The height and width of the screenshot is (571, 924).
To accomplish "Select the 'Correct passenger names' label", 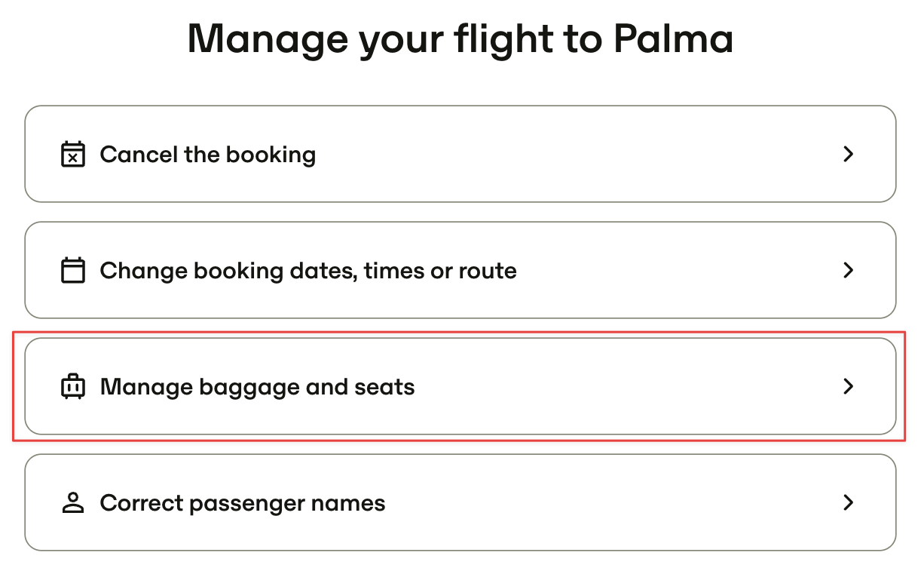I will point(243,504).
